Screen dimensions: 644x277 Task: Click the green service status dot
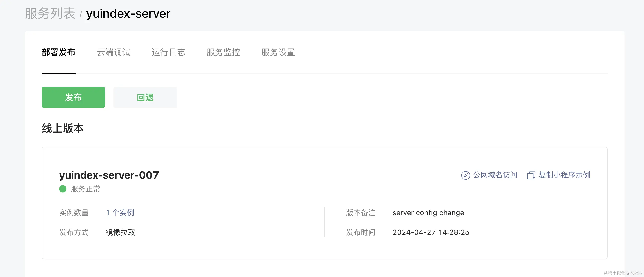(x=62, y=189)
